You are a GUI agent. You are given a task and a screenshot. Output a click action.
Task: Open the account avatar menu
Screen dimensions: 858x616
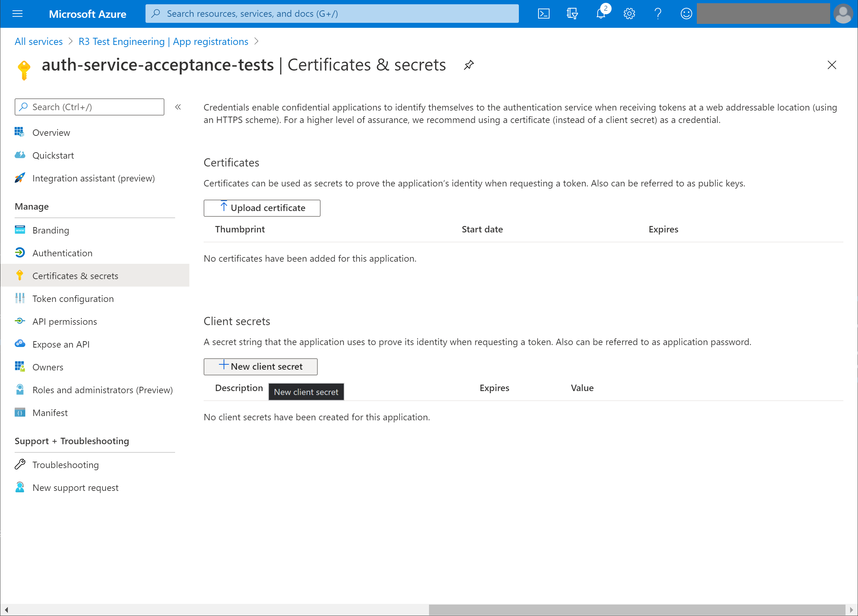tap(843, 14)
